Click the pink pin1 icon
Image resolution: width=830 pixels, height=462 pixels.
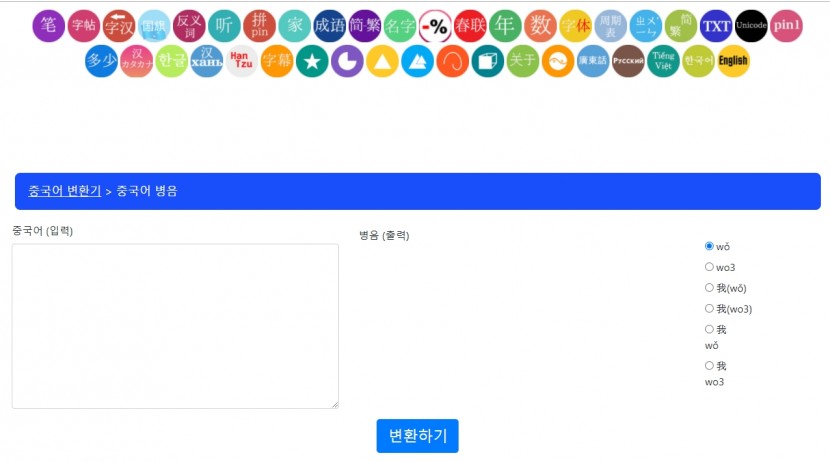pyautogui.click(x=786, y=26)
